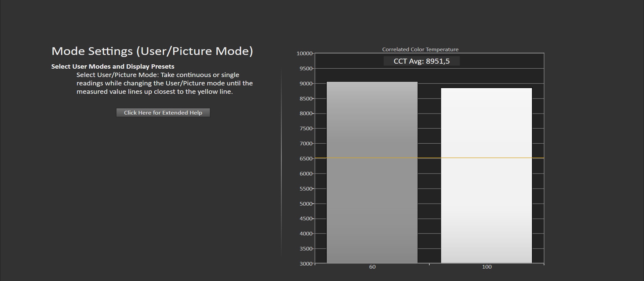Select the white 100 percent CCT bar
The height and width of the screenshot is (281, 644).
pos(486,175)
